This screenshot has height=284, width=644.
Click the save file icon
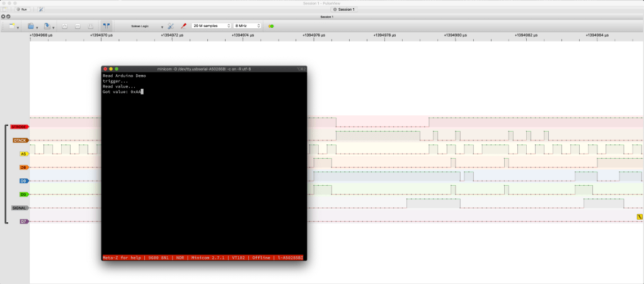click(47, 26)
